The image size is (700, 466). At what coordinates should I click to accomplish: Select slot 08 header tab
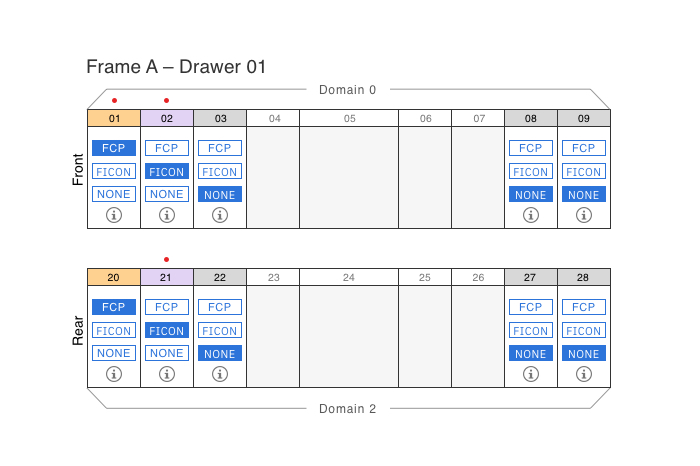[531, 118]
